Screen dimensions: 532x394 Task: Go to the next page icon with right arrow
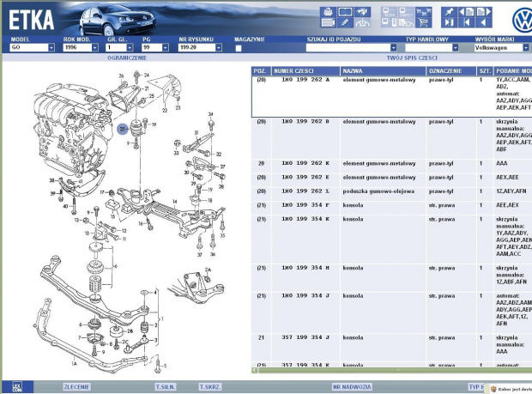coord(484,13)
